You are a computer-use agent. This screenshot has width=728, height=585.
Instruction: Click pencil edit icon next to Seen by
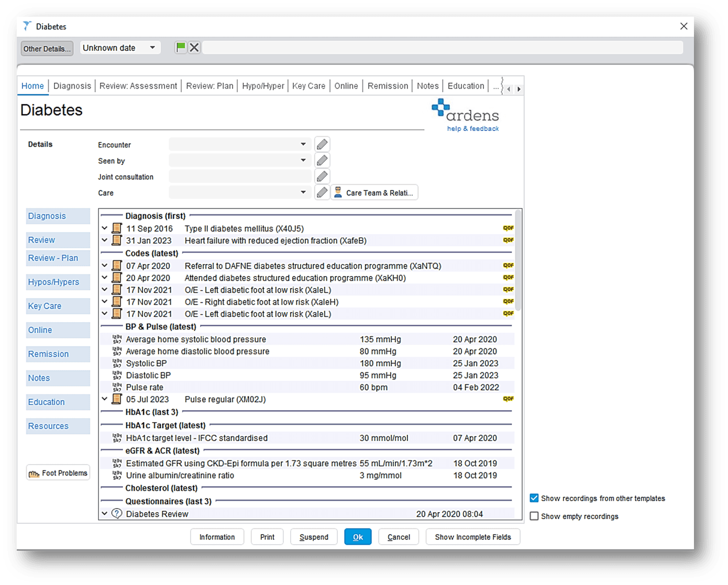tap(322, 160)
